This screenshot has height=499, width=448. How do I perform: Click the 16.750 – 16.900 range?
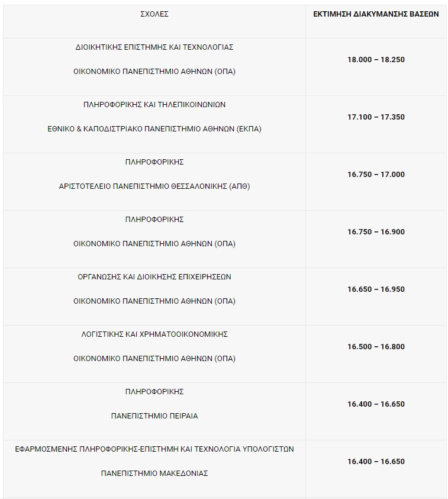click(376, 232)
